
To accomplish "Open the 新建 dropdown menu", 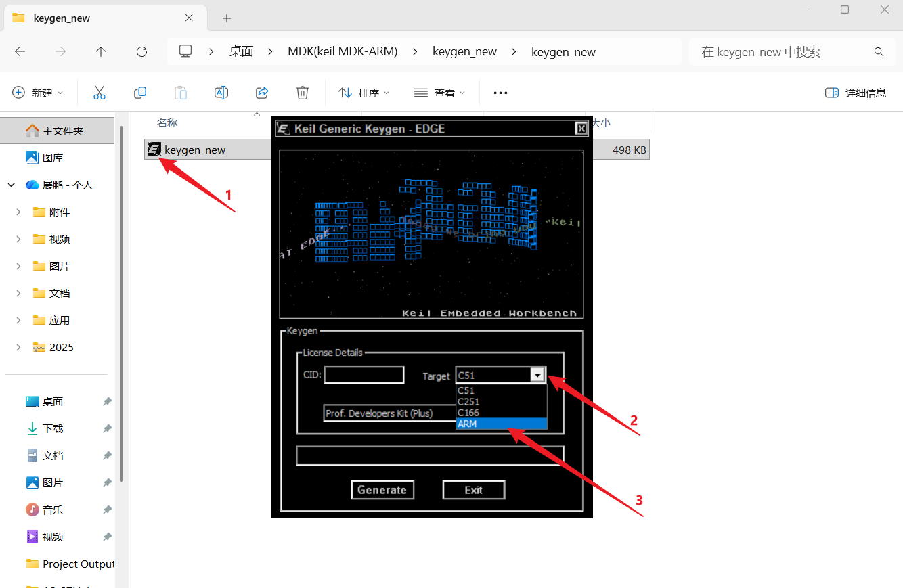I will click(x=38, y=93).
